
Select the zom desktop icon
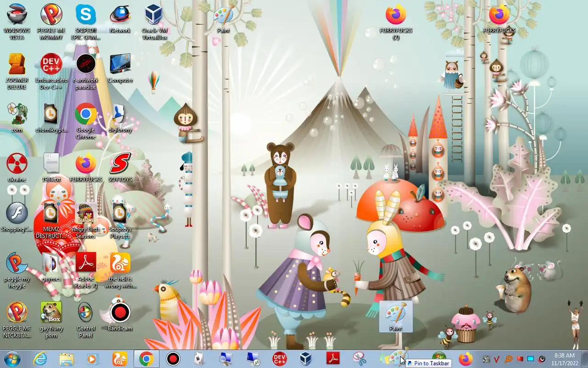(17, 118)
